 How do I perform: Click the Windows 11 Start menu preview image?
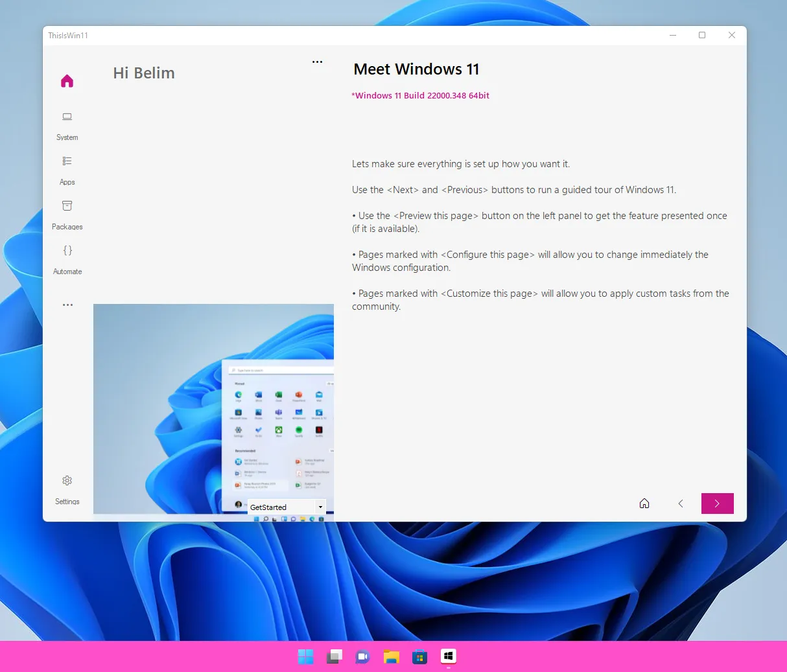click(x=214, y=409)
